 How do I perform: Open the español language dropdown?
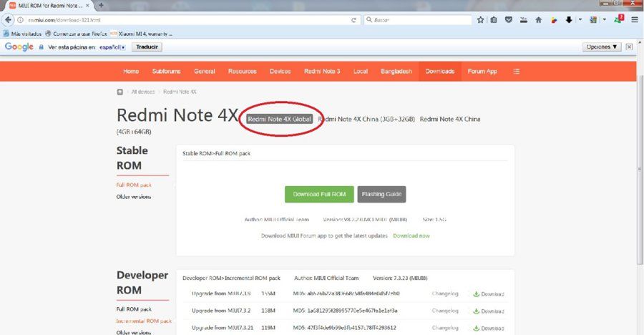click(x=112, y=47)
